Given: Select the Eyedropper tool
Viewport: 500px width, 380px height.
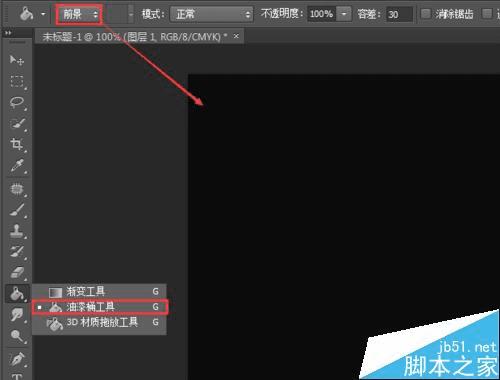Looking at the screenshot, I should pyautogui.click(x=17, y=165).
